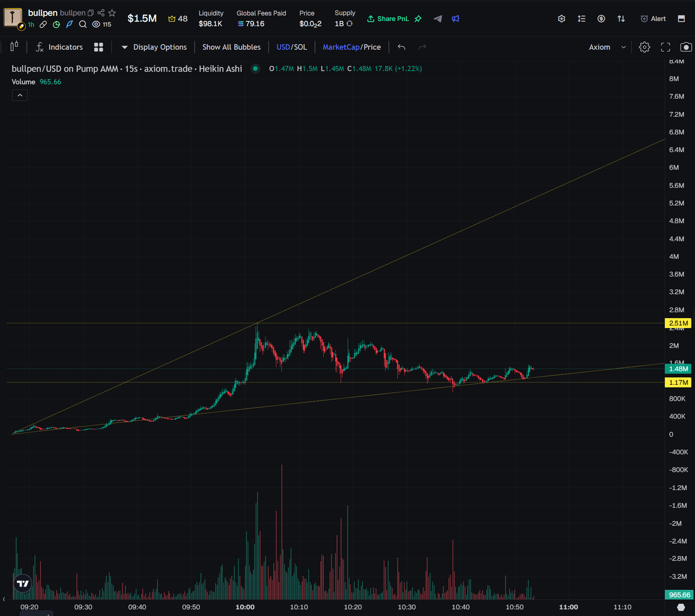This screenshot has width=695, height=616.
Task: Undo the last chart action
Action: [x=401, y=47]
